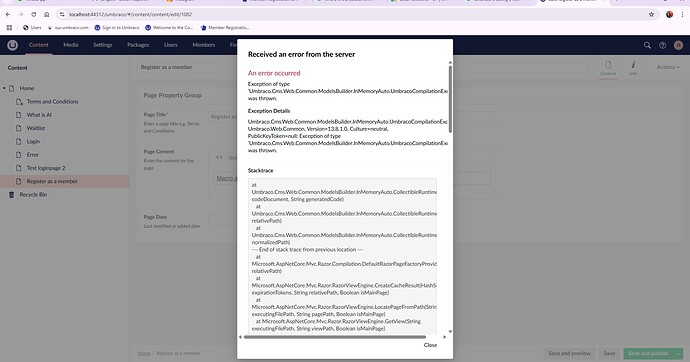Click the source code icon in editor
This screenshot has width=690, height=362.
[x=219, y=157]
